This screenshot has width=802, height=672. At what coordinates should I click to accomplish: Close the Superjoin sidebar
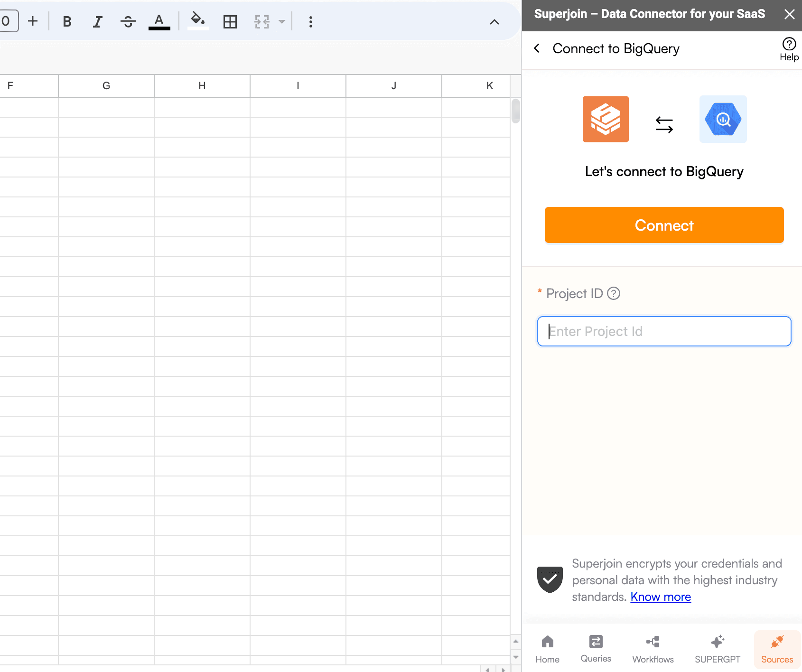[789, 14]
